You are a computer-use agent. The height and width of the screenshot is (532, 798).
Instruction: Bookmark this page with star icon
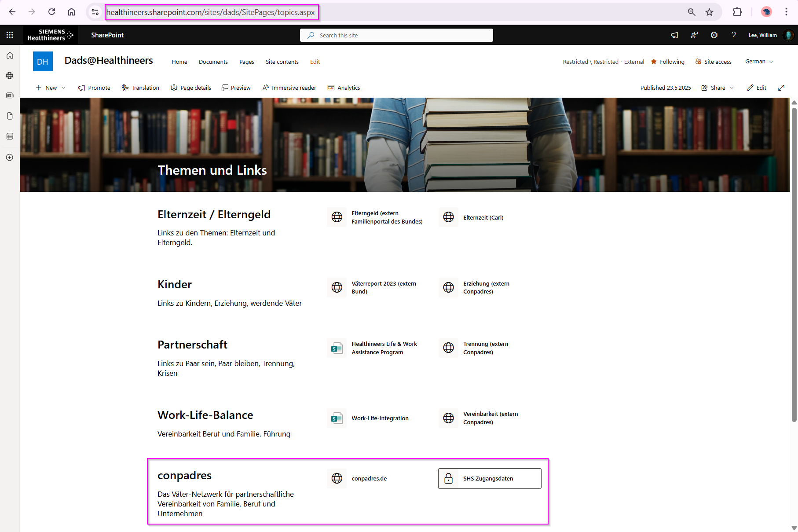[x=709, y=12]
